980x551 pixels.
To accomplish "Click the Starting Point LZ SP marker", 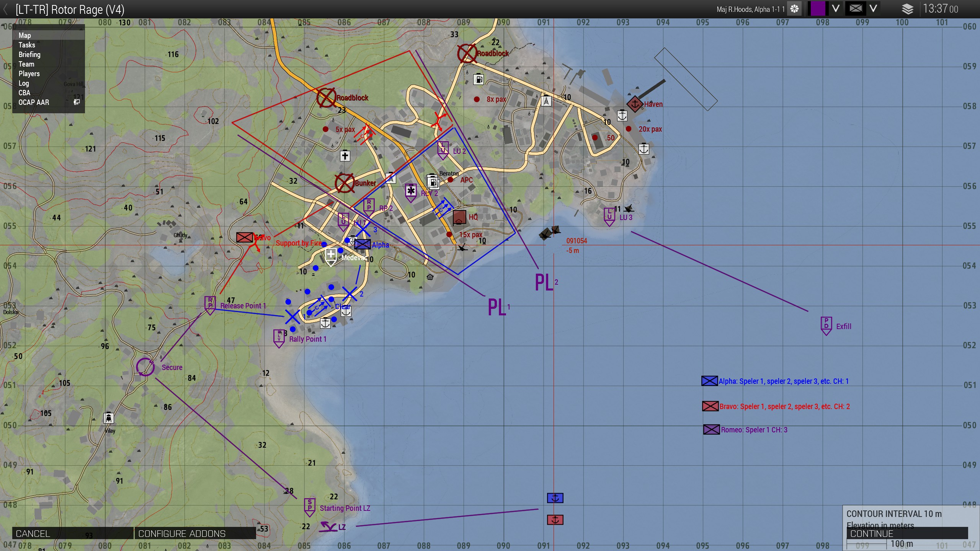I will [309, 507].
